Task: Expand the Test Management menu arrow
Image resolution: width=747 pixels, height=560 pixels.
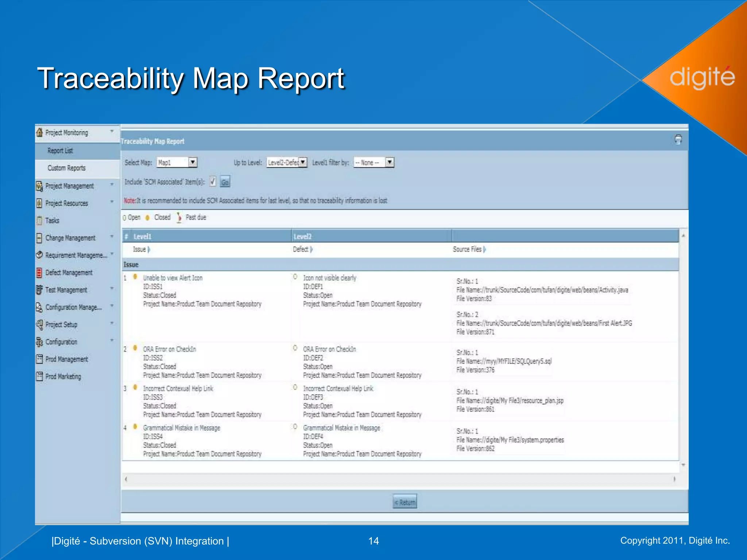Action: point(112,288)
